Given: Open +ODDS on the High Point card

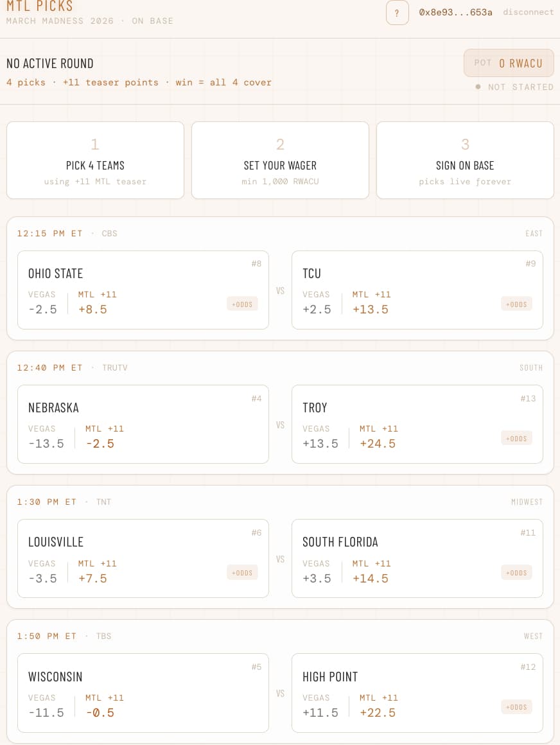Looking at the screenshot, I should (516, 707).
